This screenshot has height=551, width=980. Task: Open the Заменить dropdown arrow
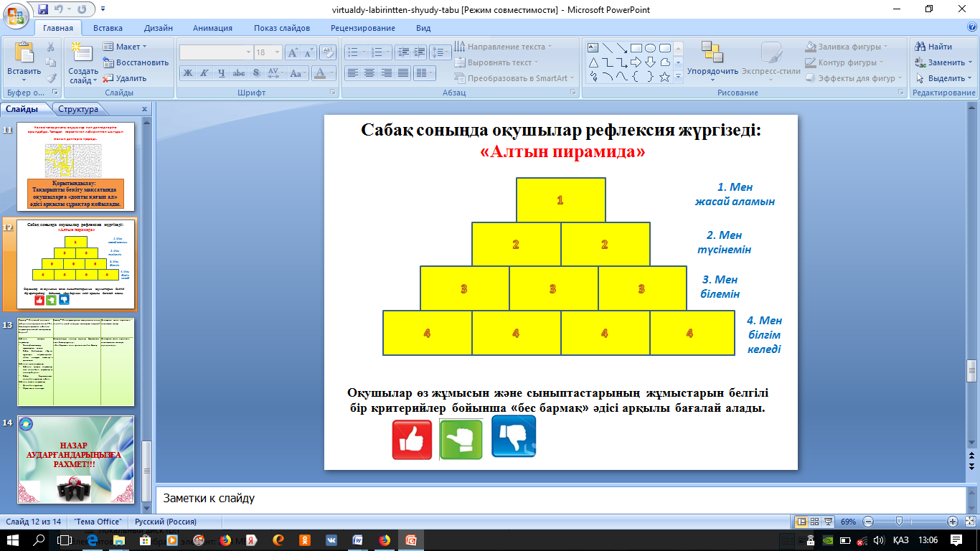pyautogui.click(x=970, y=62)
